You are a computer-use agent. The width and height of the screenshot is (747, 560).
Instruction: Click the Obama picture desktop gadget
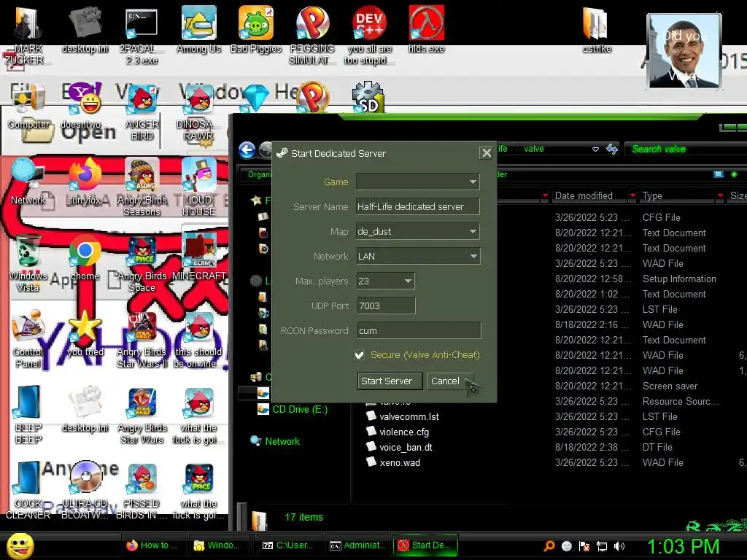pyautogui.click(x=684, y=51)
